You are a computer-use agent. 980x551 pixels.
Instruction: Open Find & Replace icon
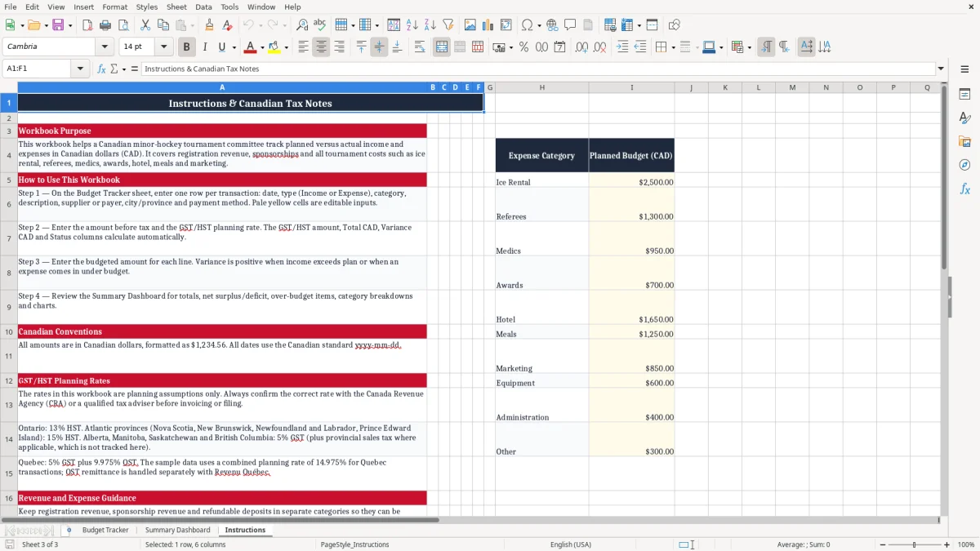301,25
